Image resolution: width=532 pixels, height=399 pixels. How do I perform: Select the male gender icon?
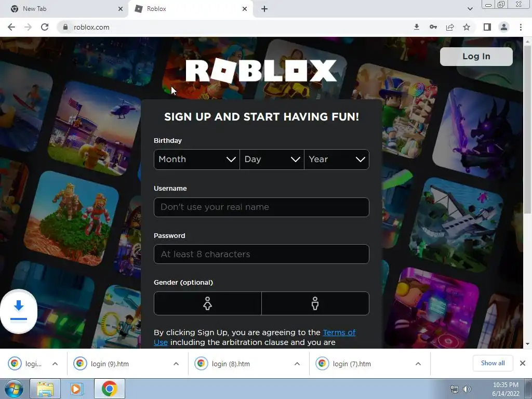tap(315, 303)
